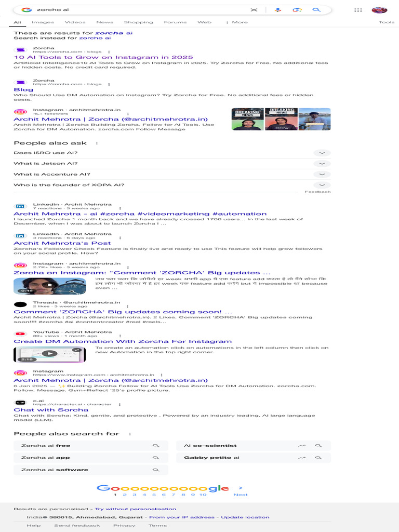Click the c.ai favicon of Sorcha result

pyautogui.click(x=20, y=403)
